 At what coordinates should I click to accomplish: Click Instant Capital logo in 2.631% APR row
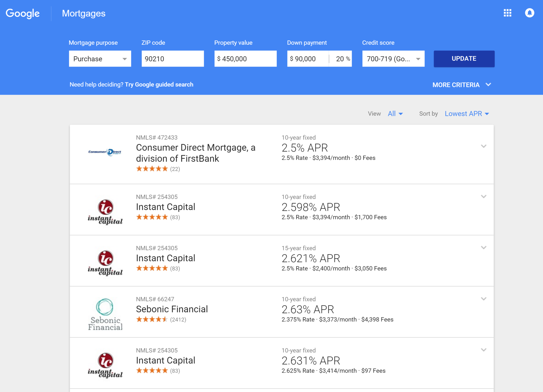(105, 365)
